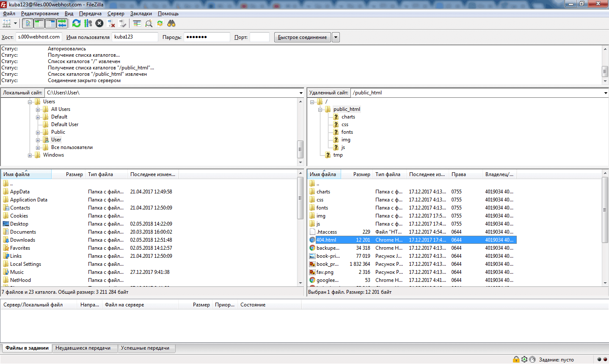Toggle remote directory tree display
This screenshot has height=364, width=609.
point(50,23)
